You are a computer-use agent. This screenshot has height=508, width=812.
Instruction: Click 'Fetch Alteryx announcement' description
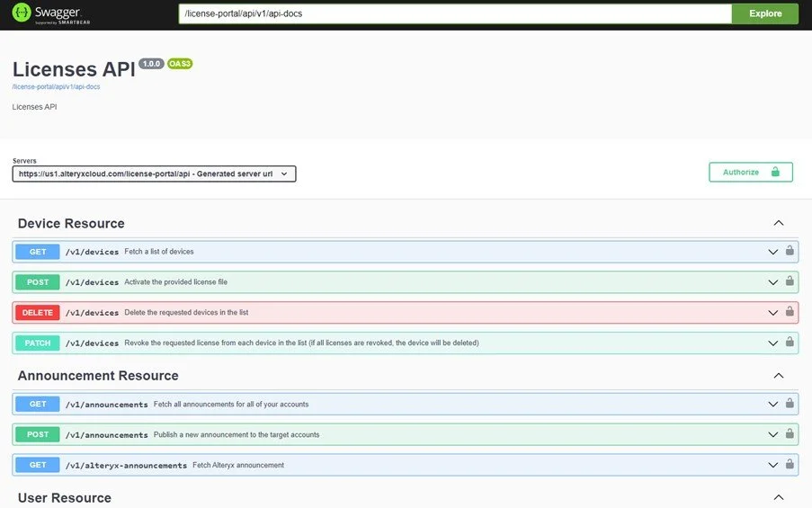(x=238, y=465)
